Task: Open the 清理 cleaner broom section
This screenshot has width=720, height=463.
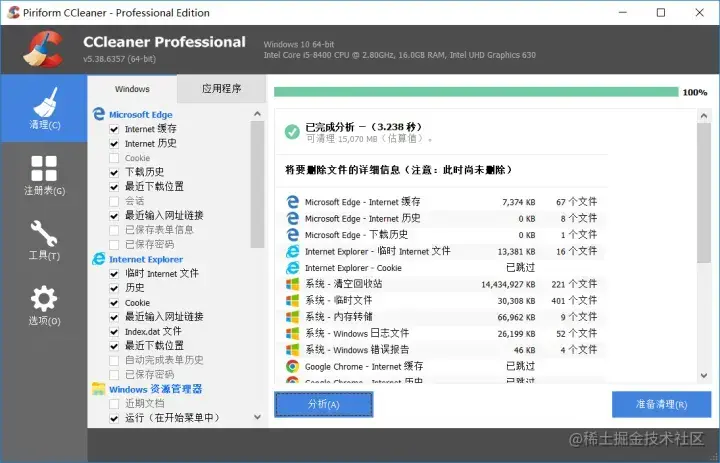Action: click(44, 108)
